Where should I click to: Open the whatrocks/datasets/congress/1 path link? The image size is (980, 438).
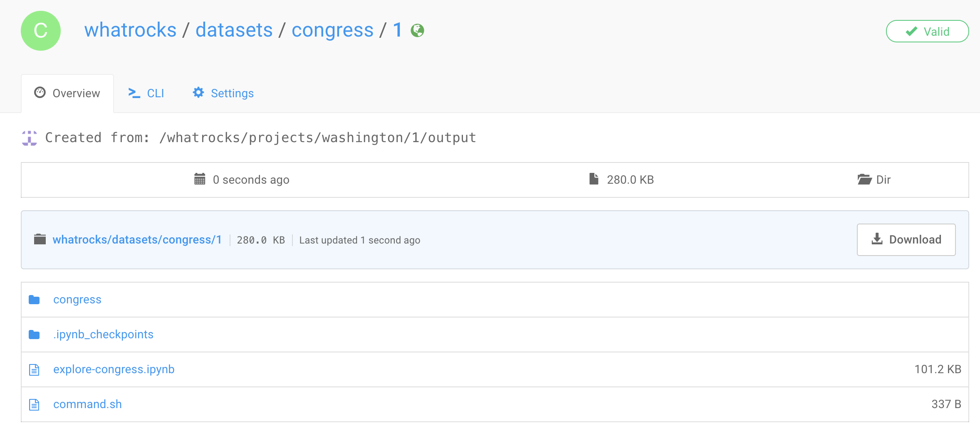pos(137,240)
